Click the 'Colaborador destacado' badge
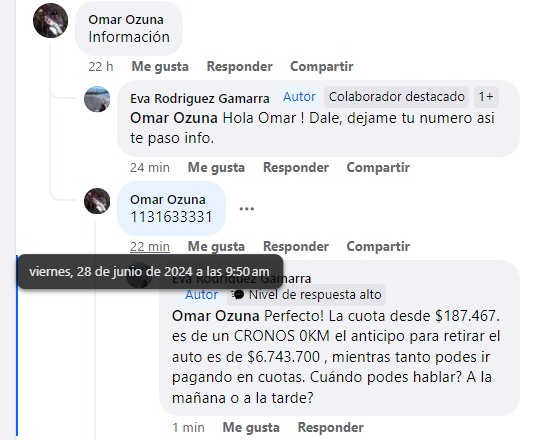Viewport: 546px width, 440px height. [397, 97]
